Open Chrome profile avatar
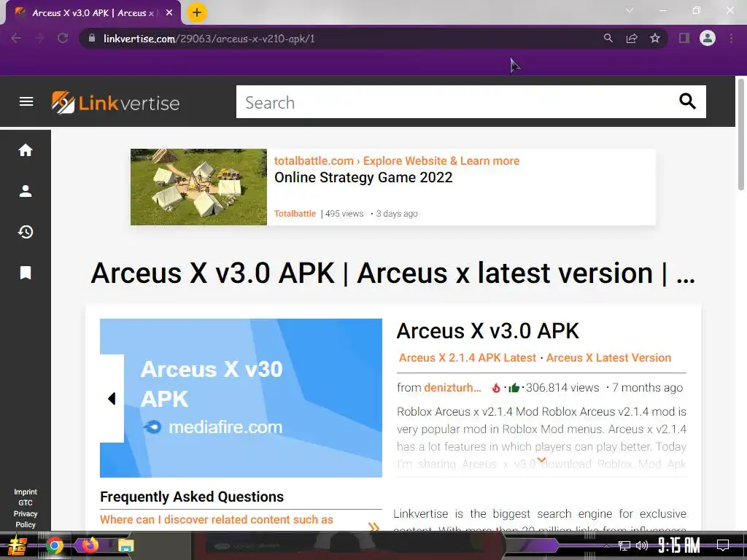 click(708, 38)
